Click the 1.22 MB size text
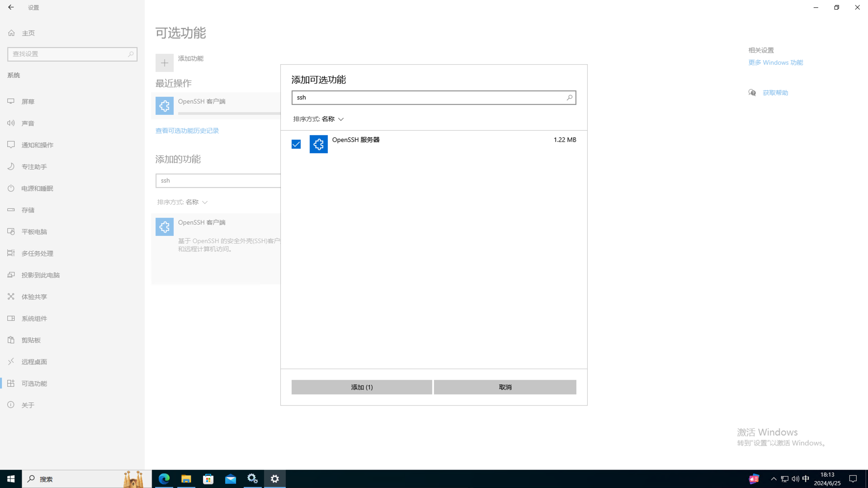Viewport: 868px width, 488px height. [565, 140]
